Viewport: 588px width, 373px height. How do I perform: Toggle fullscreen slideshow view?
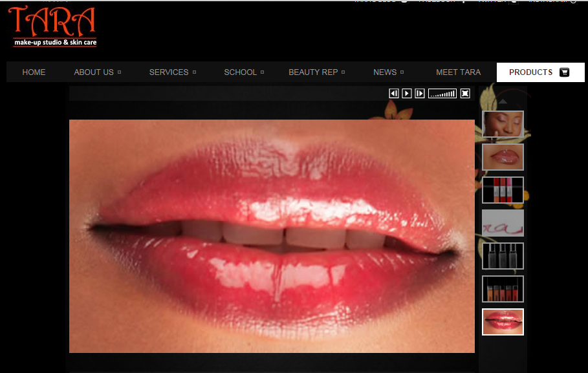tap(465, 93)
